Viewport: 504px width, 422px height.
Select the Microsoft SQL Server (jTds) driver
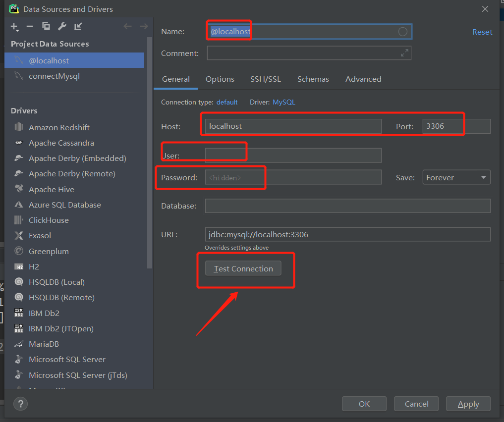coord(74,375)
